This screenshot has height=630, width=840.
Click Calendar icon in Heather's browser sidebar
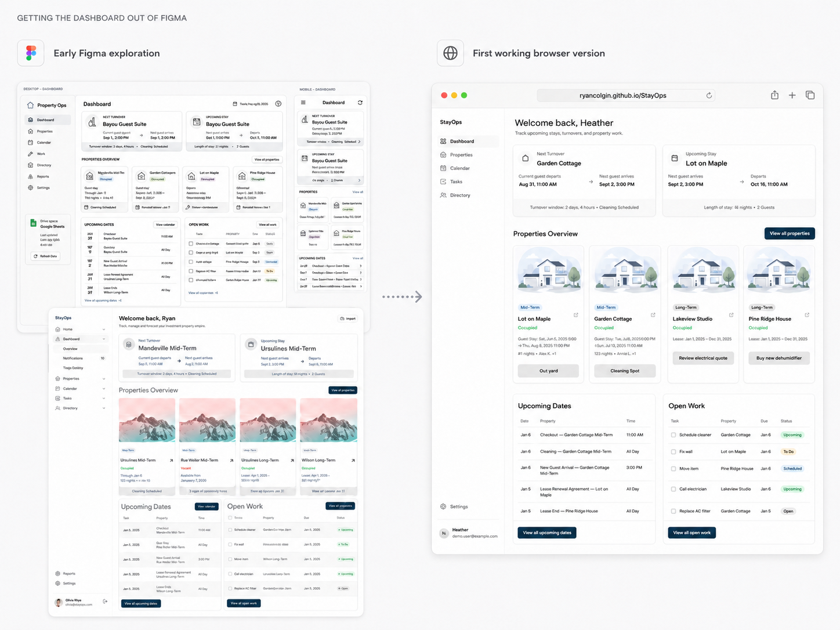click(x=443, y=168)
